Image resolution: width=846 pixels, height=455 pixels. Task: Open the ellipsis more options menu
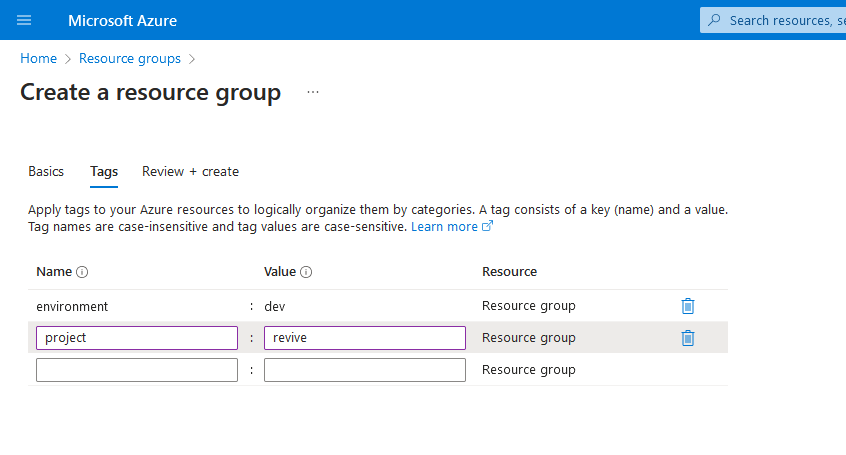(x=313, y=92)
